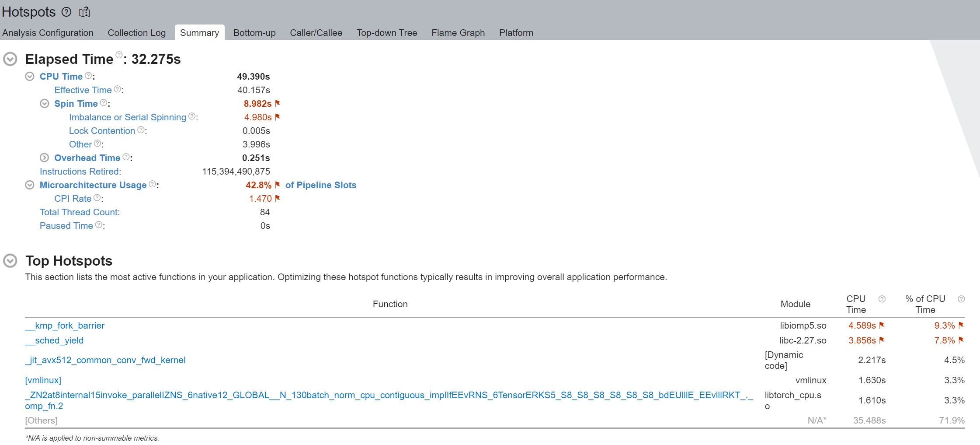Open the Hotspots documentation book icon

click(x=84, y=12)
